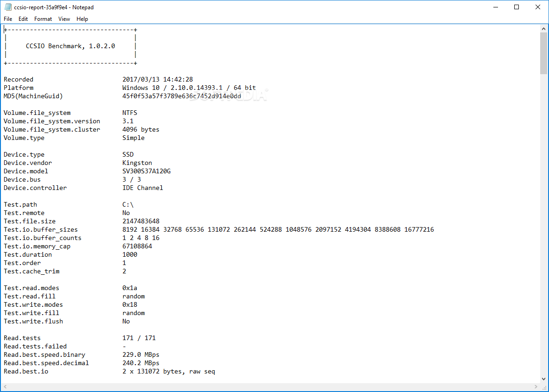Click buffer size '16777216' in Test.io.buffer_sizes

[419, 230]
